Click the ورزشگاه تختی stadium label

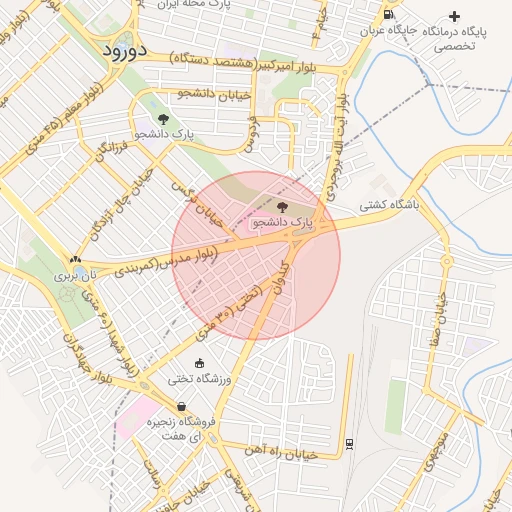point(199,380)
